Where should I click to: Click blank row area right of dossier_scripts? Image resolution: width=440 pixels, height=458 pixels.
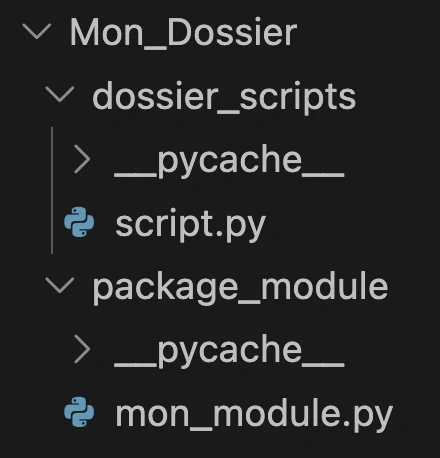pyautogui.click(x=398, y=95)
